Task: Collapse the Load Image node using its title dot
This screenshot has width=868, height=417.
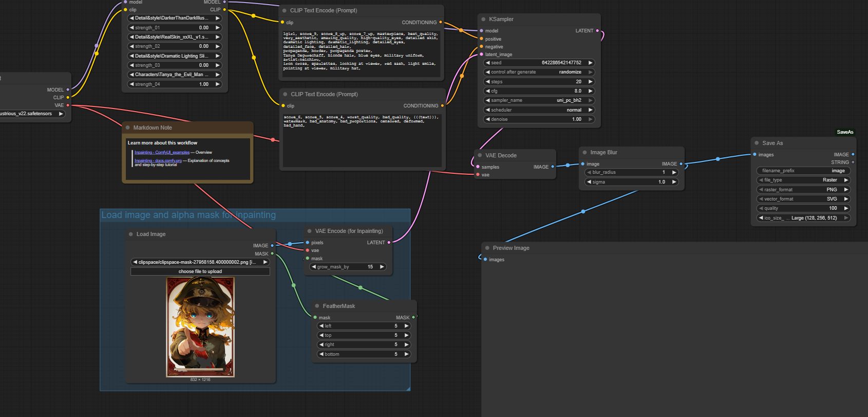Action: (130, 234)
